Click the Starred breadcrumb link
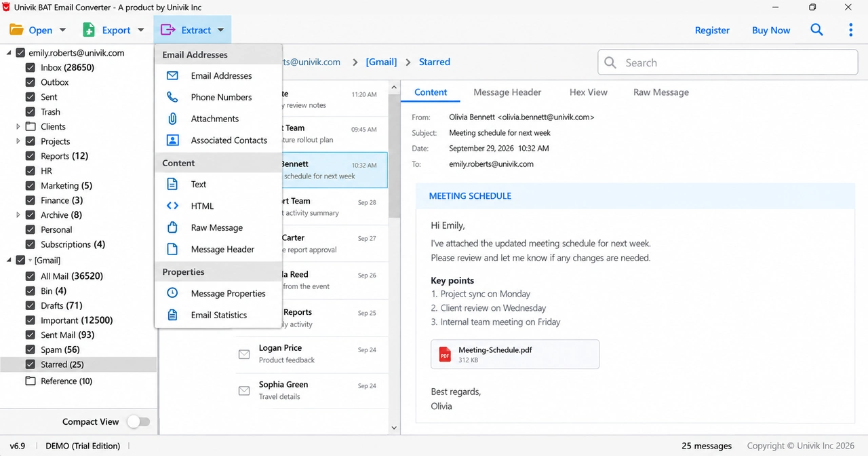Viewport: 868px width, 456px height. 435,62
